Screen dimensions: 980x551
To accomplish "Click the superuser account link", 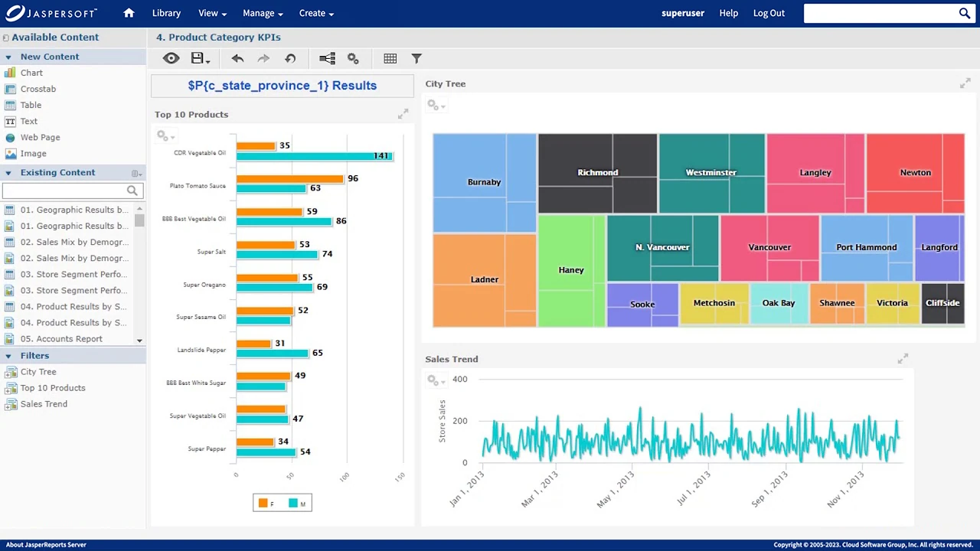I will coord(683,13).
